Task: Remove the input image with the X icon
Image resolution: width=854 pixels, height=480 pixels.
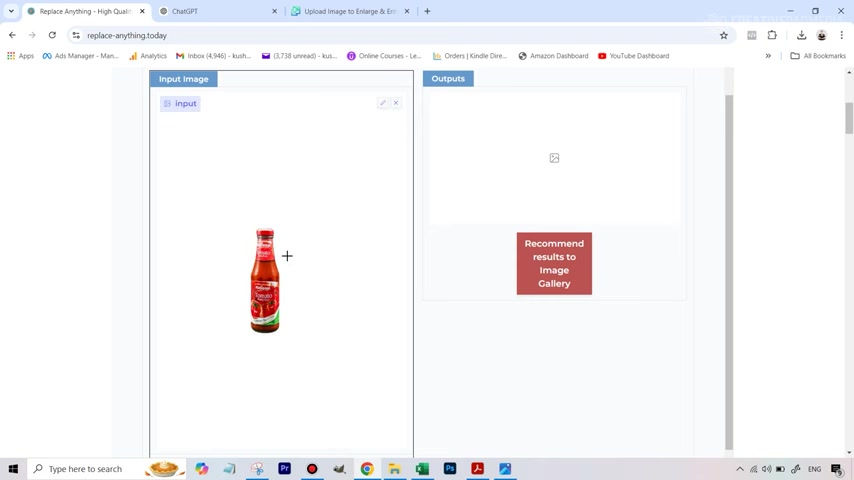Action: click(396, 103)
